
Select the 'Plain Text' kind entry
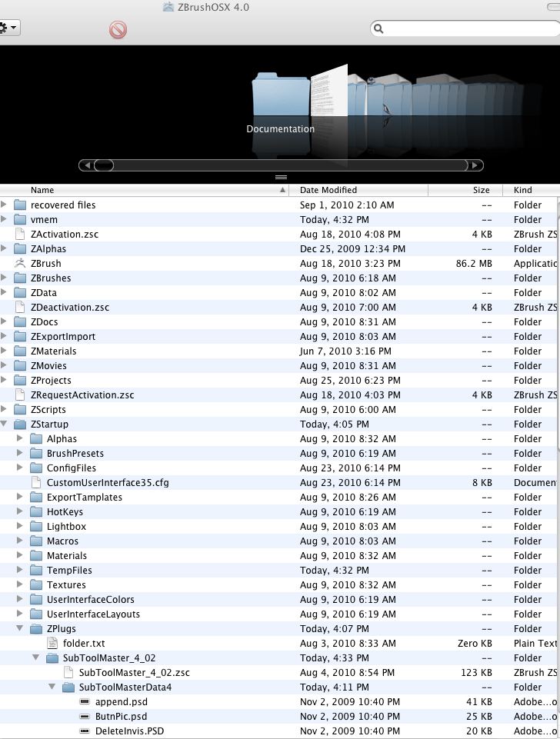click(535, 644)
